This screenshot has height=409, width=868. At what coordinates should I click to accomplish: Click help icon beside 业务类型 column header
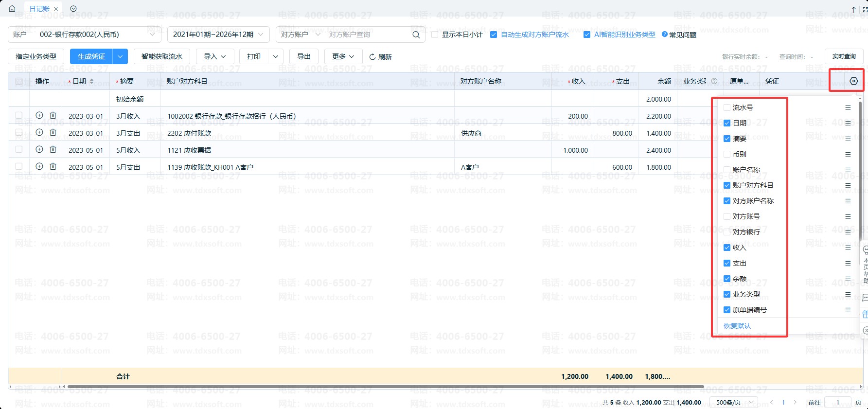pyautogui.click(x=714, y=81)
